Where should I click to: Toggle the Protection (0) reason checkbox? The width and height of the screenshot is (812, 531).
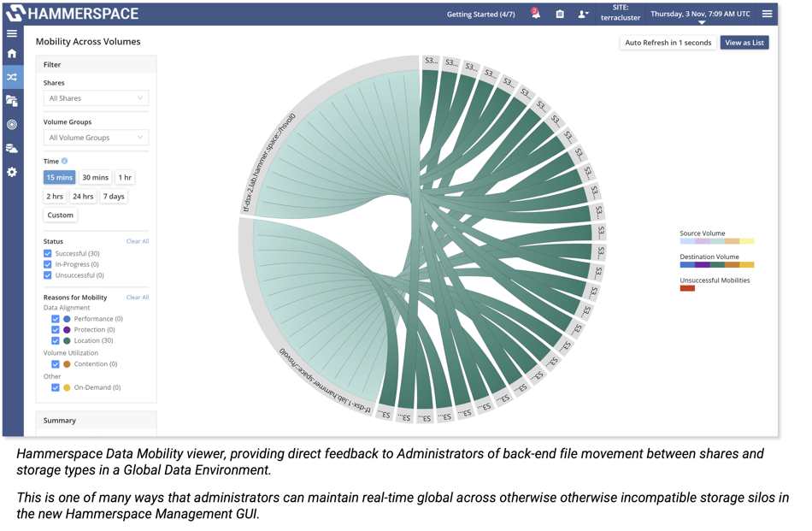click(x=56, y=329)
